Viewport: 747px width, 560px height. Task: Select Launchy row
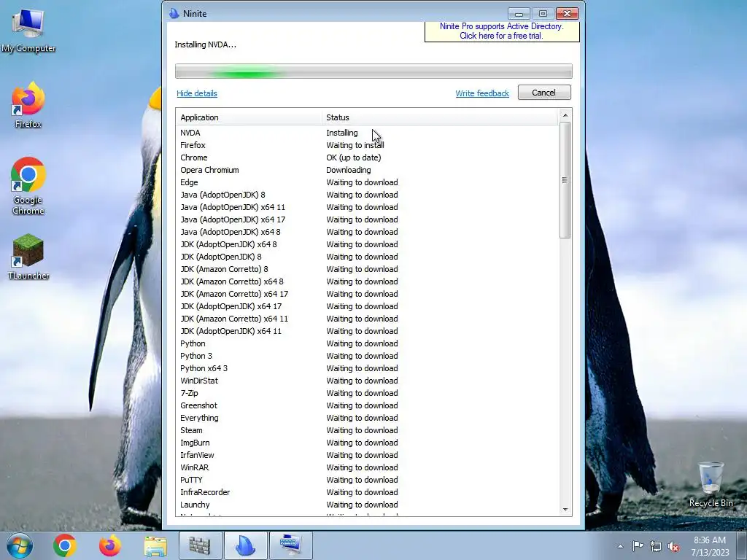click(367, 505)
